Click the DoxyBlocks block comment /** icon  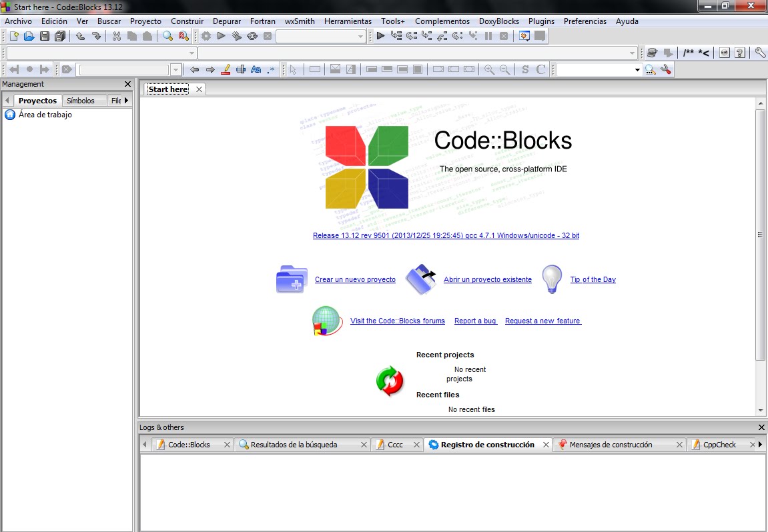(x=689, y=53)
